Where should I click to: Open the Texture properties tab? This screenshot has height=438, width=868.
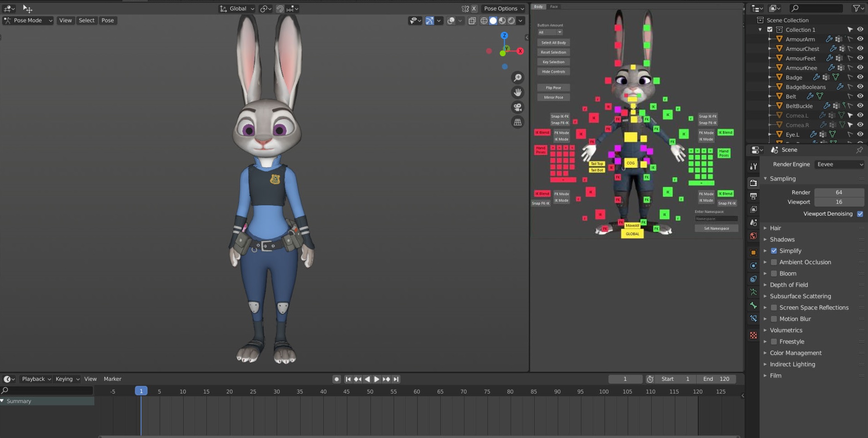click(753, 335)
